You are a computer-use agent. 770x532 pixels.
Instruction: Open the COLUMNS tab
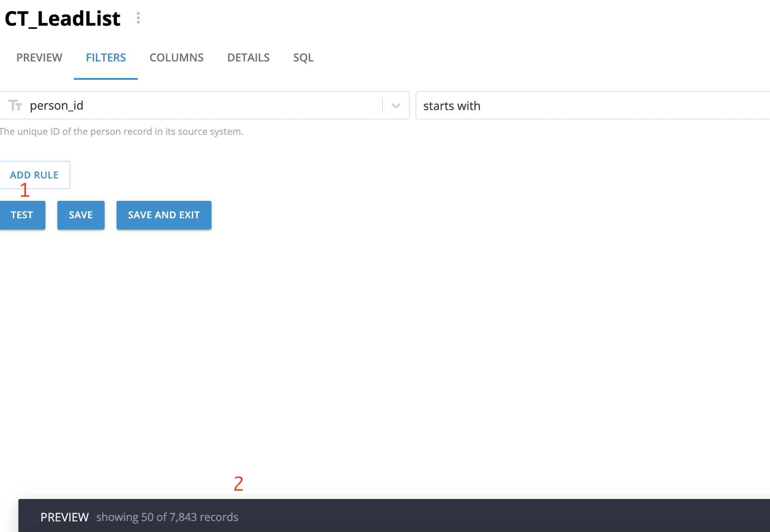coord(177,58)
